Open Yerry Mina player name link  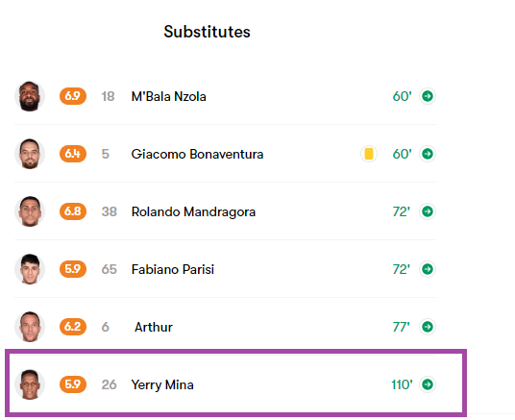162,384
